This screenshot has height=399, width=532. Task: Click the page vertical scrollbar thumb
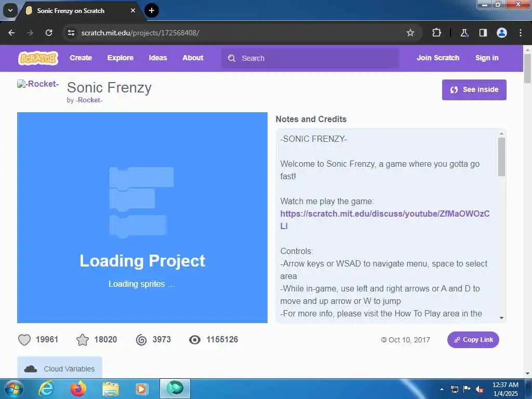[527, 69]
